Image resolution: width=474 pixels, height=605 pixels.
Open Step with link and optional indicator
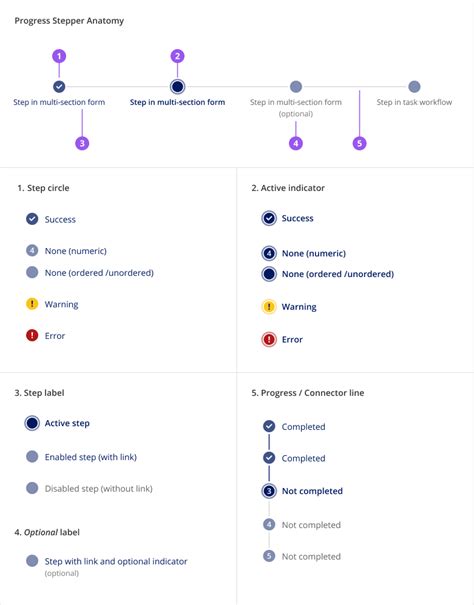[x=116, y=561]
